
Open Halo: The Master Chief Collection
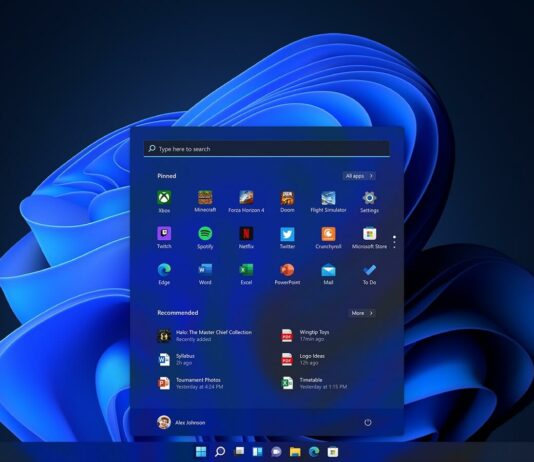[204, 336]
